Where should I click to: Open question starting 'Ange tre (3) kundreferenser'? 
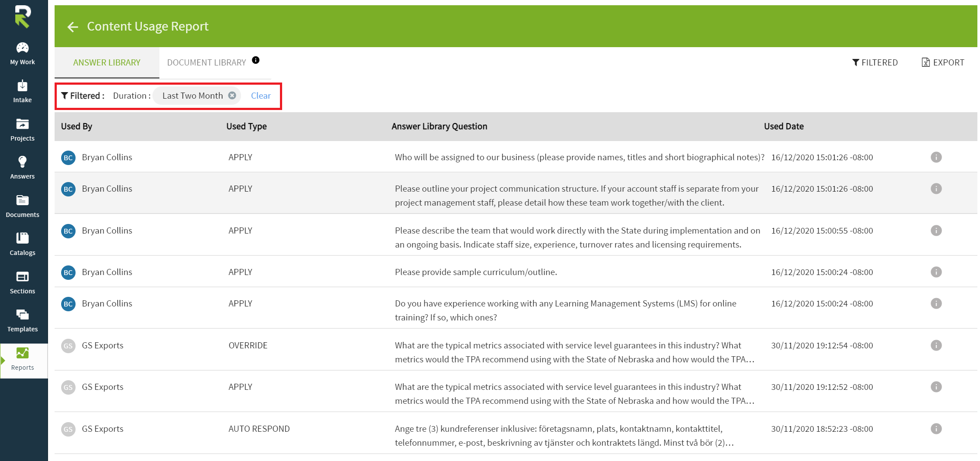(x=564, y=436)
